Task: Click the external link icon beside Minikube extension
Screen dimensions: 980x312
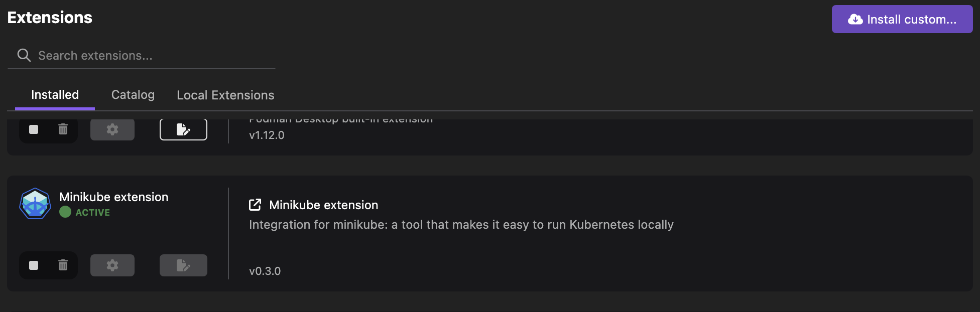Action: 256,205
